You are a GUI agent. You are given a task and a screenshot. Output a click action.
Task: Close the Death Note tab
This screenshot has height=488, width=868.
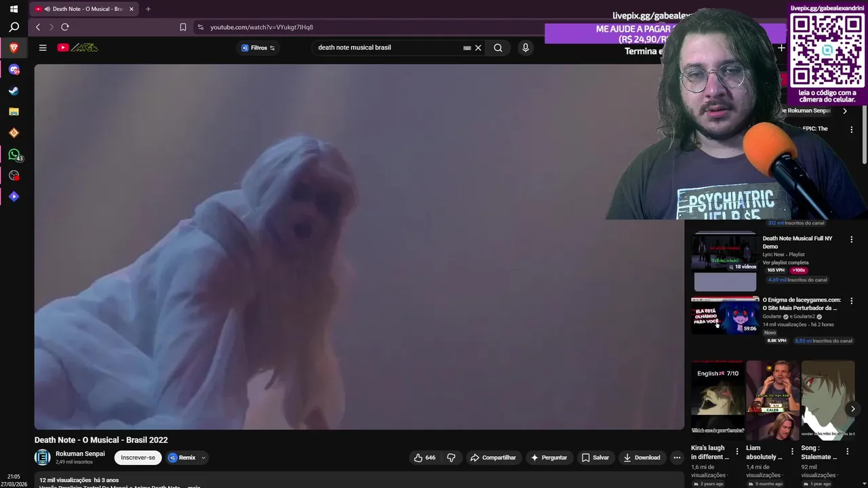click(x=132, y=9)
